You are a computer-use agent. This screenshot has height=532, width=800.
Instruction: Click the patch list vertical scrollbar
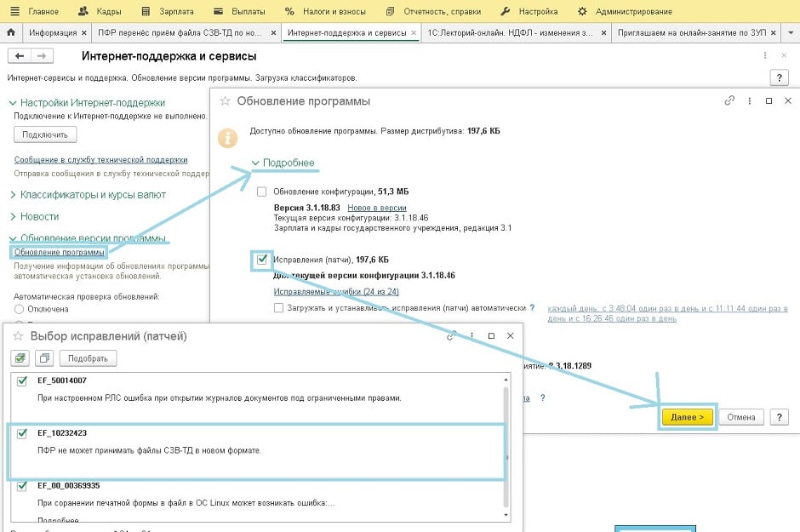507,443
